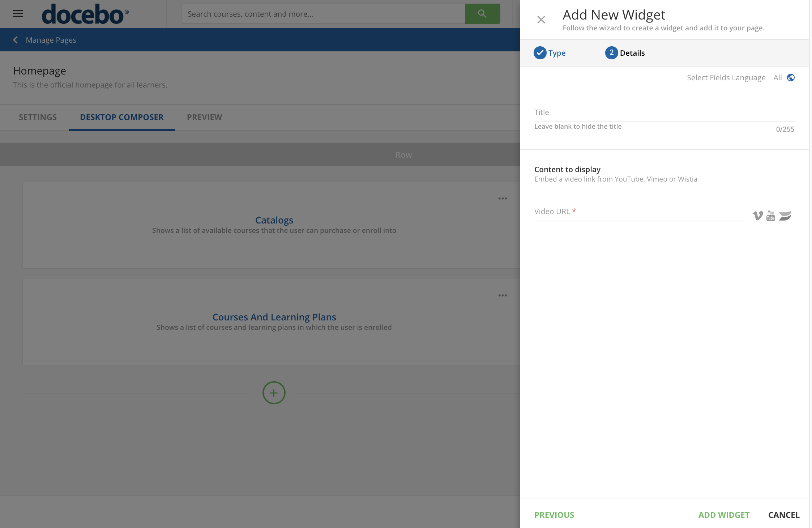The height and width of the screenshot is (528, 812).
Task: Cancel the widget creation
Action: [x=784, y=515]
